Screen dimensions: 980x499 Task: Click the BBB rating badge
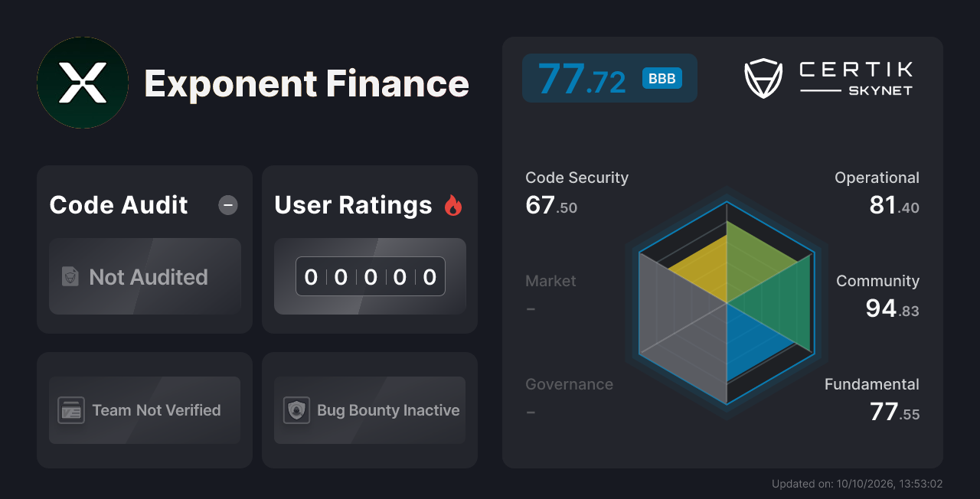click(x=662, y=78)
